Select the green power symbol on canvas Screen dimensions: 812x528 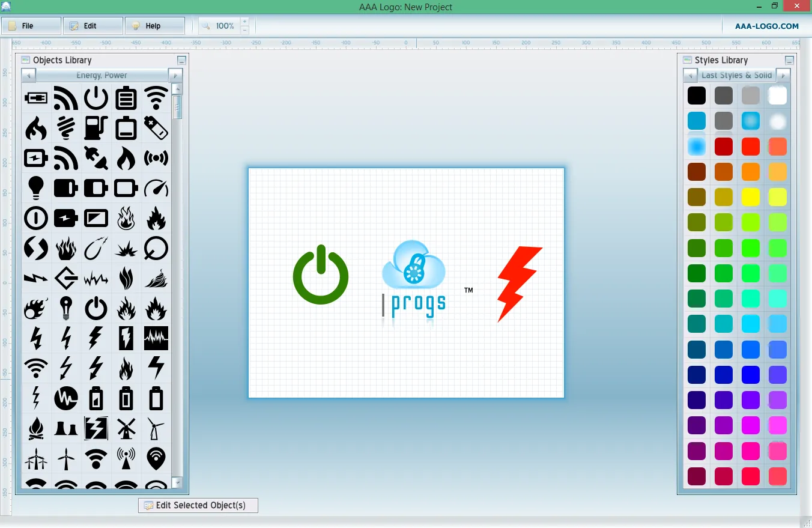[321, 275]
